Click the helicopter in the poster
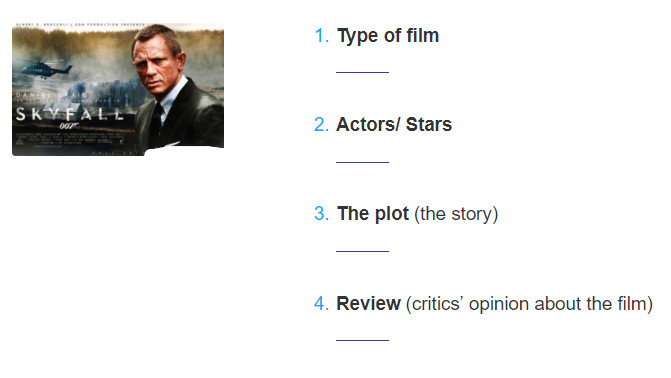Viewport: 671px width, 378px height. click(x=45, y=69)
